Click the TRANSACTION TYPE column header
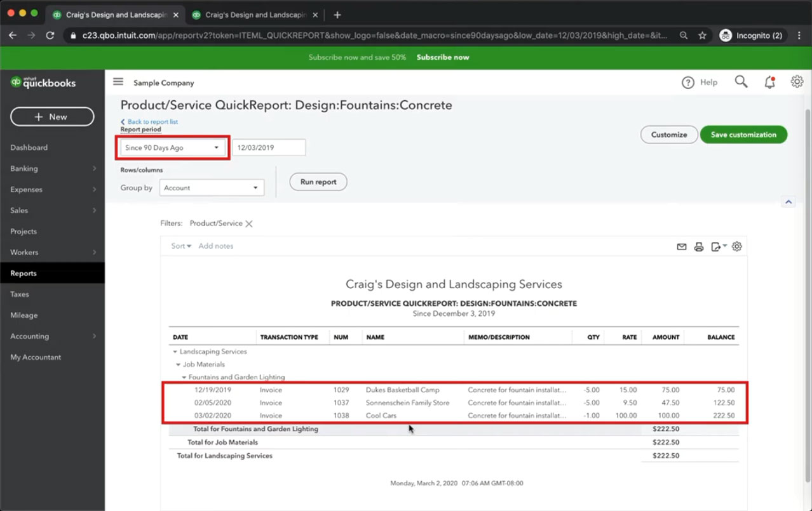 (289, 337)
